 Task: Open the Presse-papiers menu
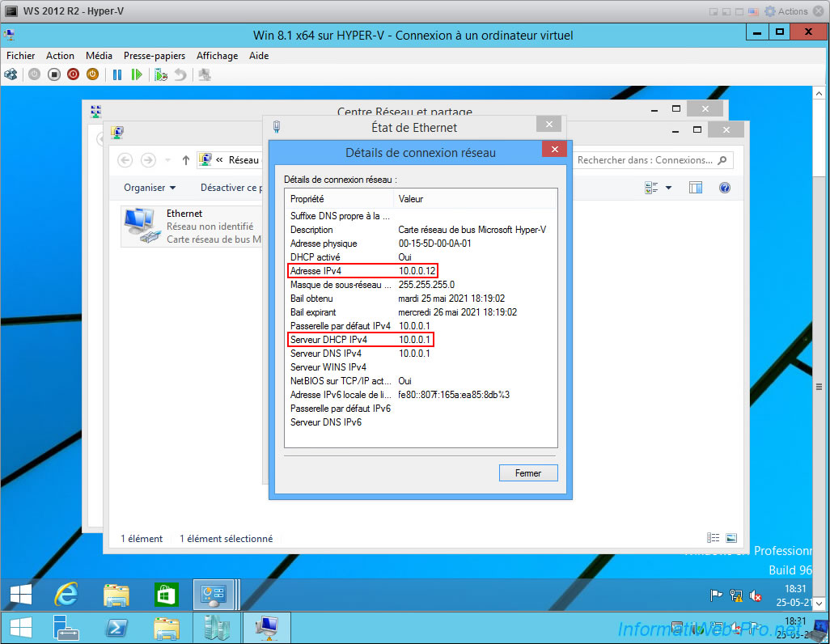154,56
